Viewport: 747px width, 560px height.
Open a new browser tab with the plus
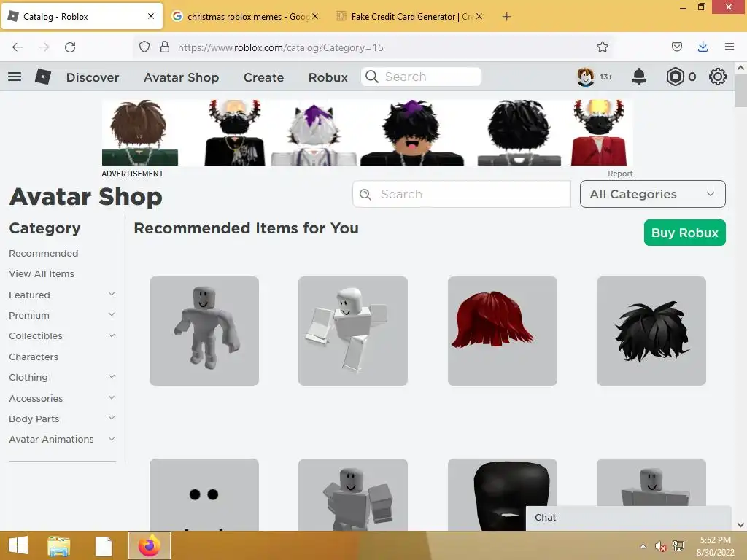click(x=506, y=17)
